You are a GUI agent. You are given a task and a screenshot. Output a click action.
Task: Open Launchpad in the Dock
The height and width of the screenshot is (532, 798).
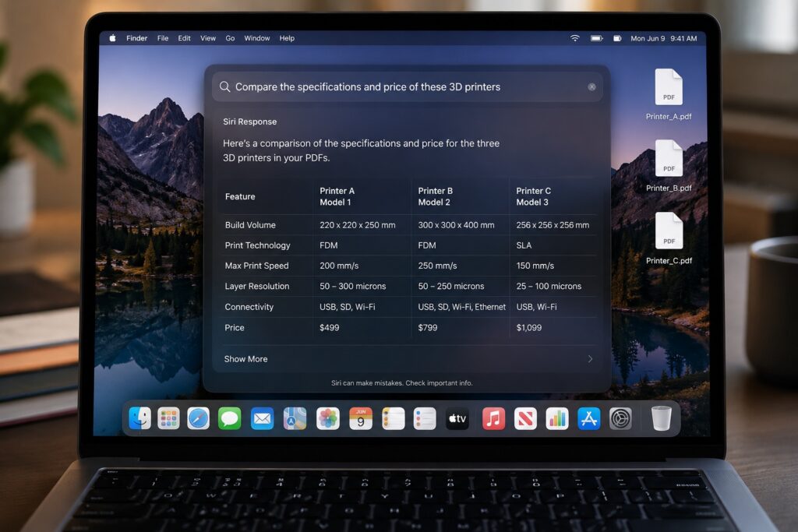pyautogui.click(x=168, y=418)
